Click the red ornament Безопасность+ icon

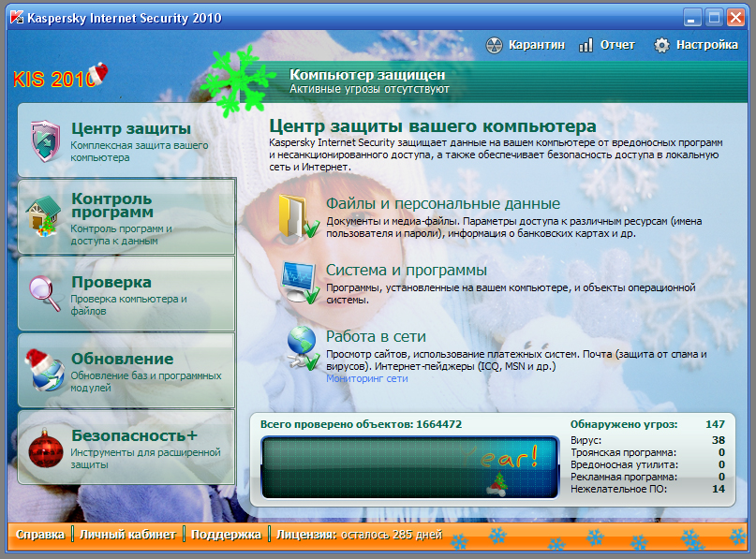pyautogui.click(x=45, y=449)
